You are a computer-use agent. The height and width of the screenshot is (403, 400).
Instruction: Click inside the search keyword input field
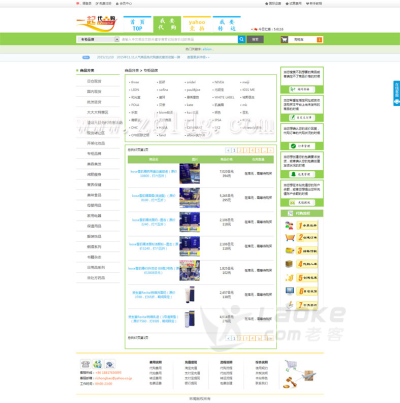(179, 39)
